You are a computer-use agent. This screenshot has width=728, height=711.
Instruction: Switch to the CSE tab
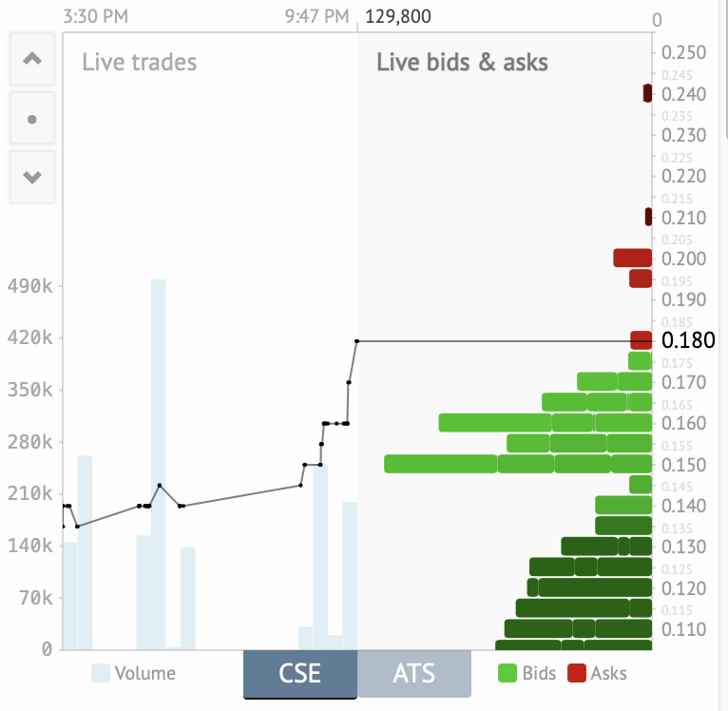(299, 674)
